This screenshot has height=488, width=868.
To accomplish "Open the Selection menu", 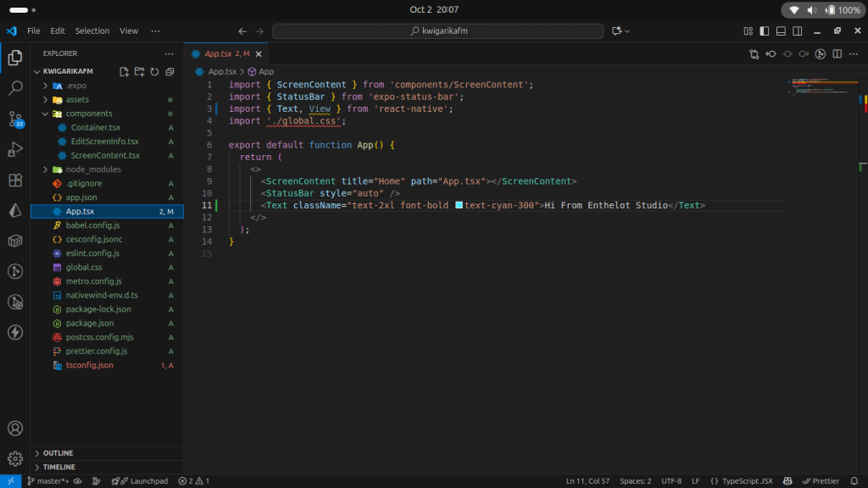I will (92, 30).
